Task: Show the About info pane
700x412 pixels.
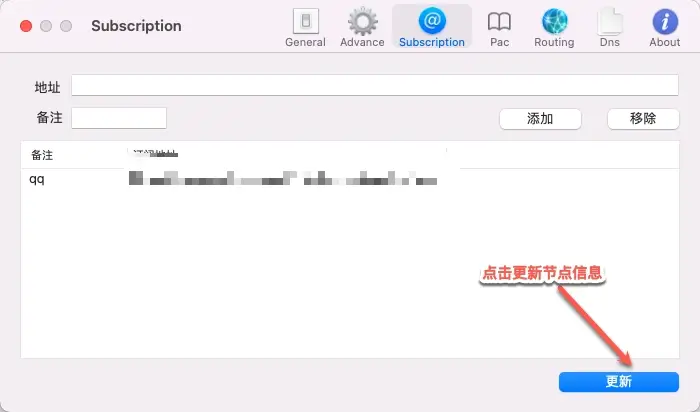Action: click(x=665, y=27)
